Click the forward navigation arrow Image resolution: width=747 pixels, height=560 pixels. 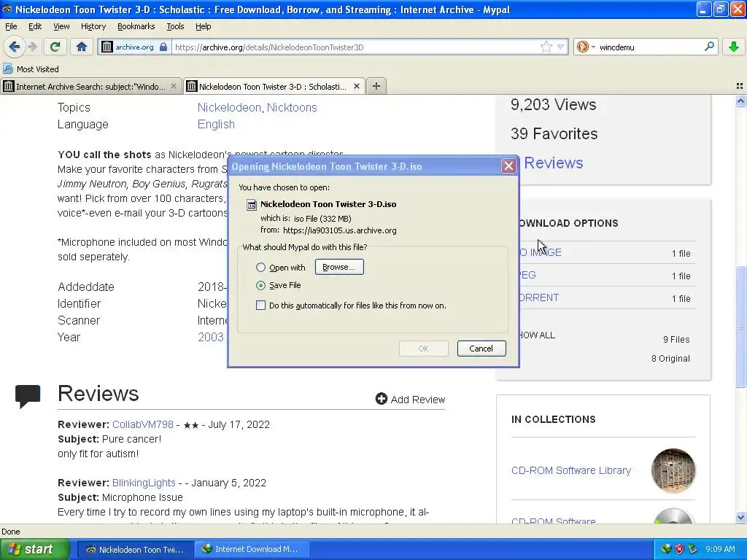[x=32, y=47]
